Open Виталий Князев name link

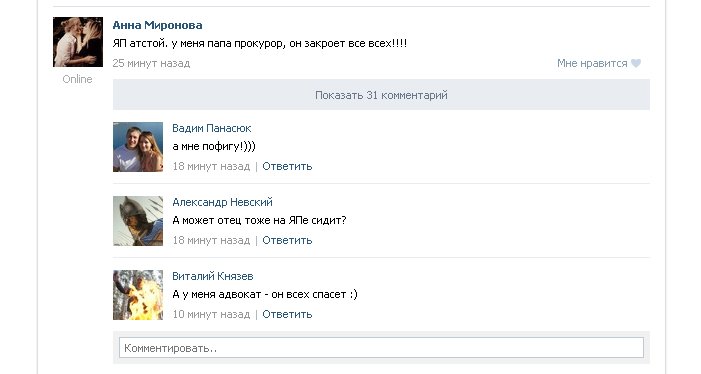[213, 276]
